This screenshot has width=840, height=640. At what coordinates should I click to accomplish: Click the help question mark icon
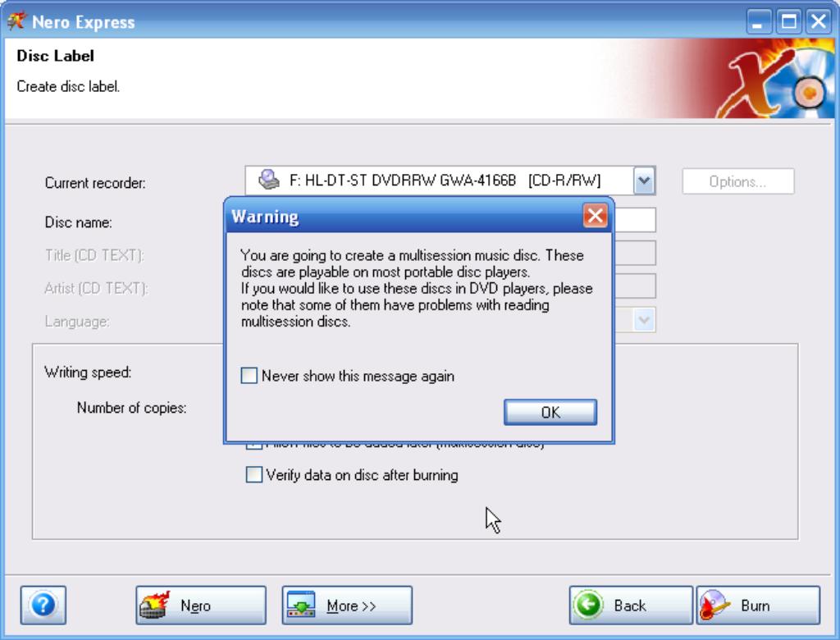[x=43, y=606]
